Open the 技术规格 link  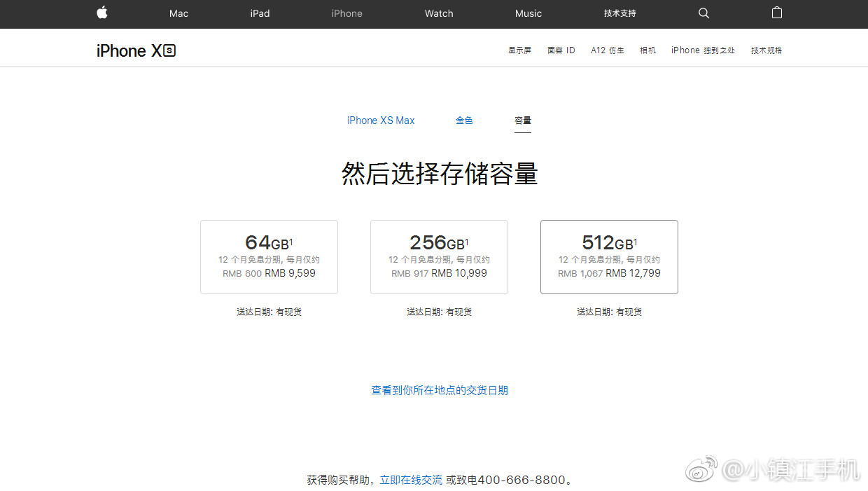pos(766,50)
